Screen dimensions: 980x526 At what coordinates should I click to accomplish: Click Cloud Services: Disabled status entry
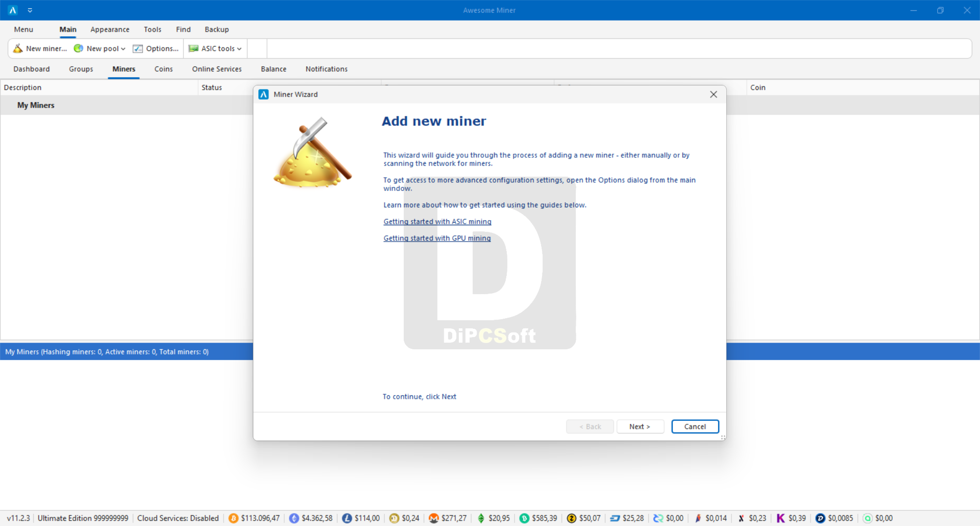tap(178, 518)
